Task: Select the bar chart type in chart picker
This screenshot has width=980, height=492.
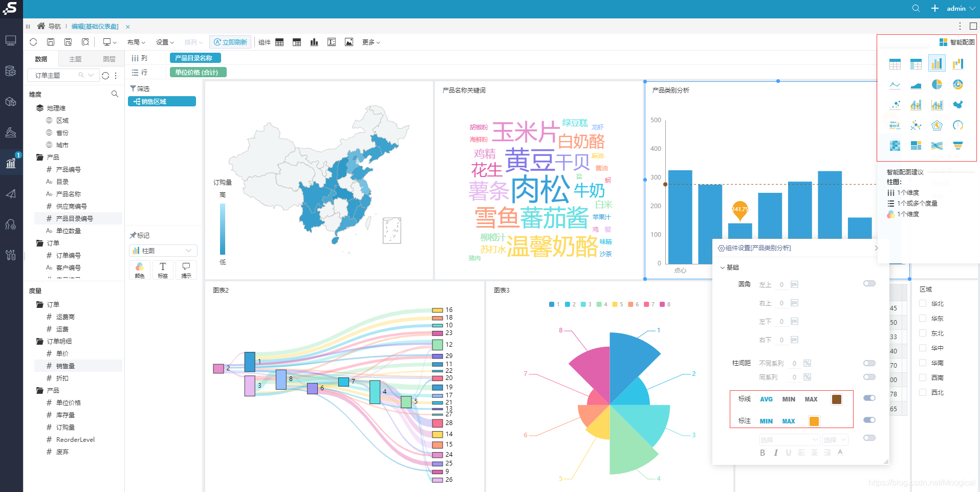Action: coord(937,63)
